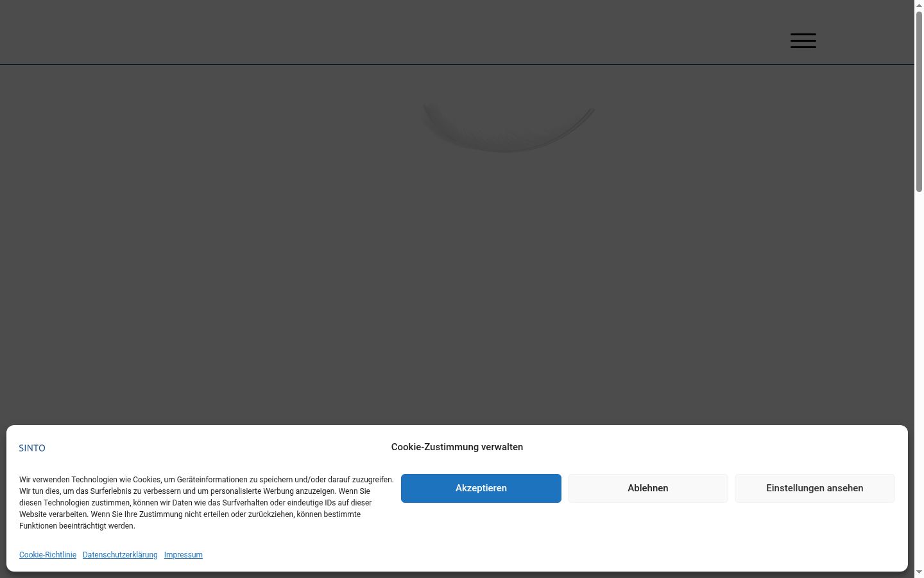Click the Akzeptieren button

[481, 488]
